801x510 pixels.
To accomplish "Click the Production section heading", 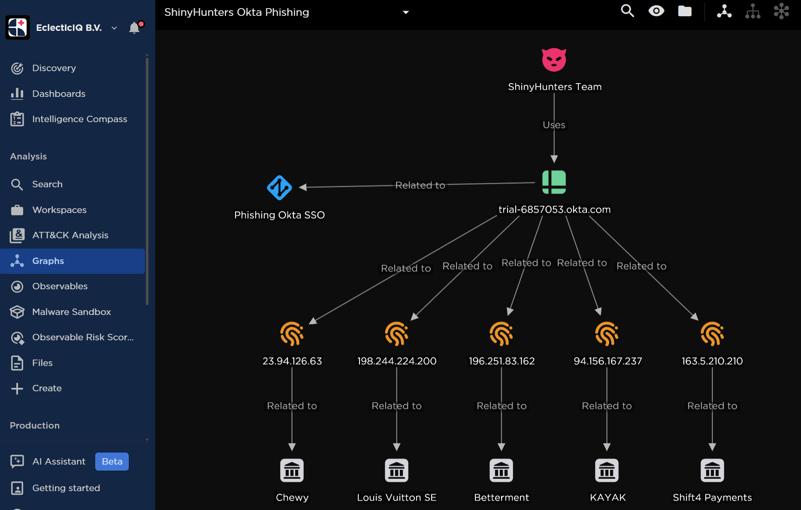I will (35, 426).
